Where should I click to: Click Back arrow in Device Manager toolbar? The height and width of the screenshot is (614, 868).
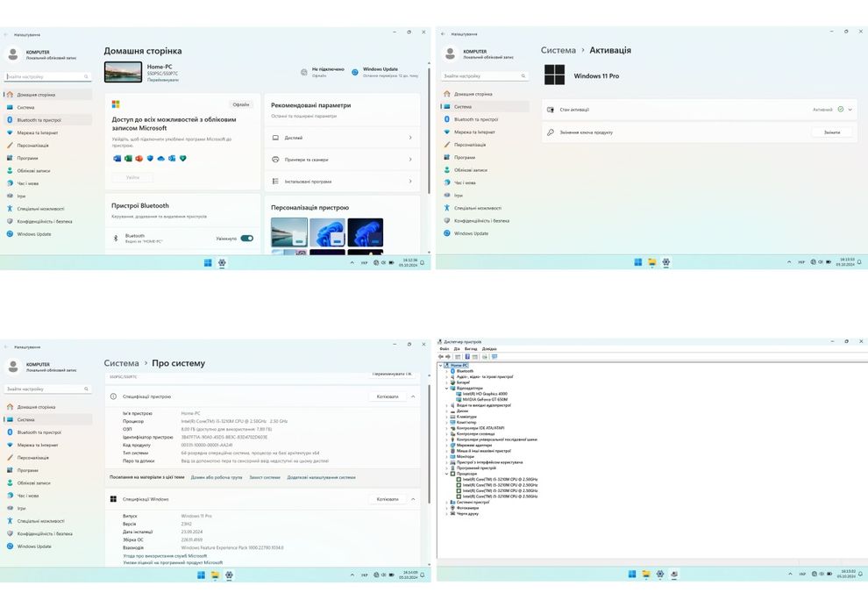(x=441, y=356)
